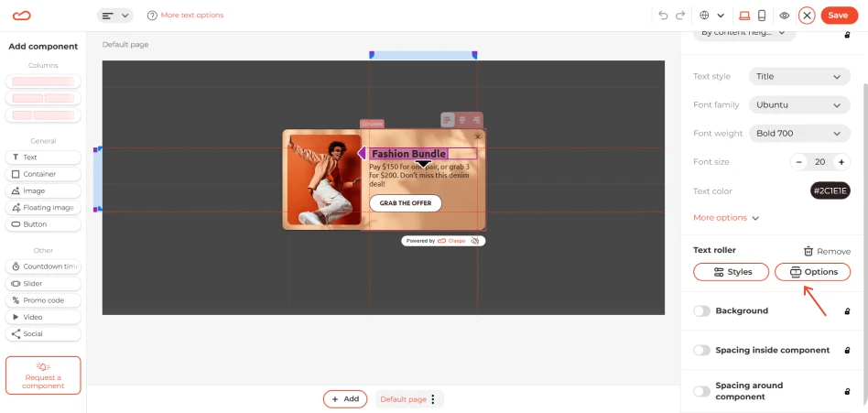
Task: Select right text alignment icon
Action: pos(476,120)
